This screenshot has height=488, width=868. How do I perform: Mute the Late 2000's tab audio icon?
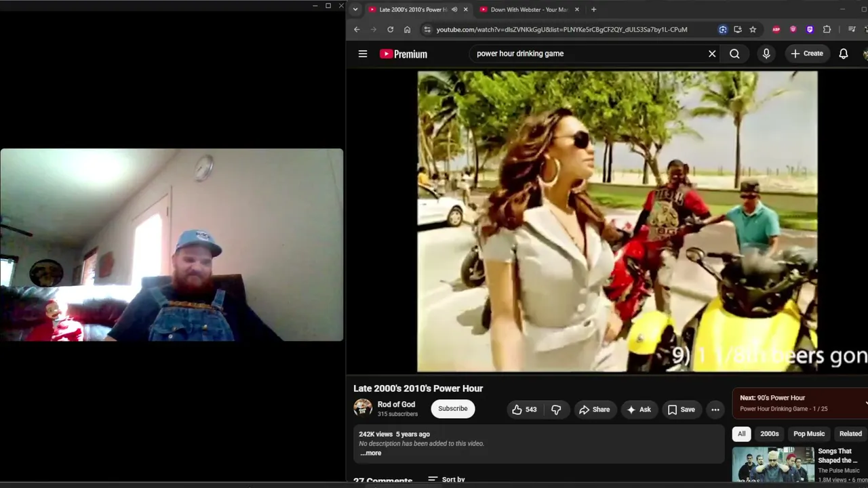click(x=454, y=9)
